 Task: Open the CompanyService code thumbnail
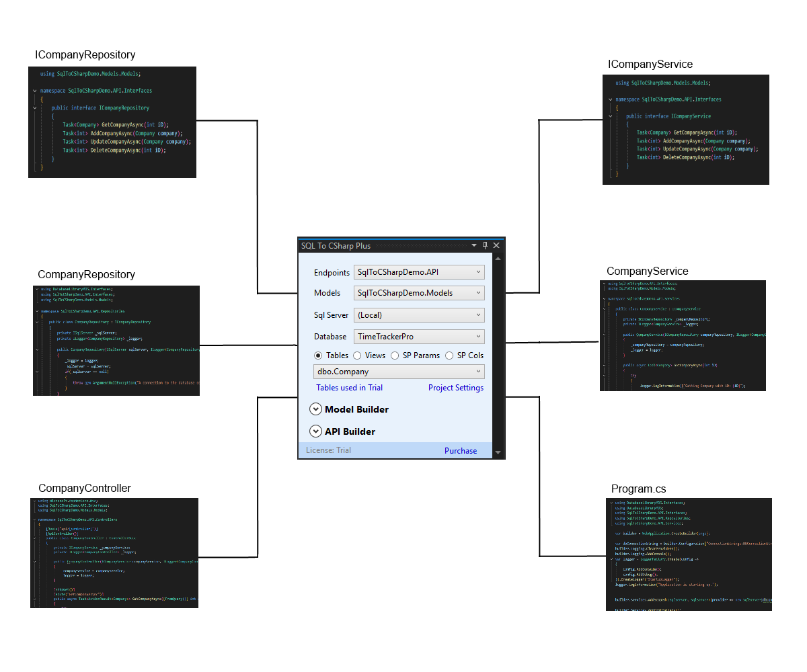click(x=683, y=335)
